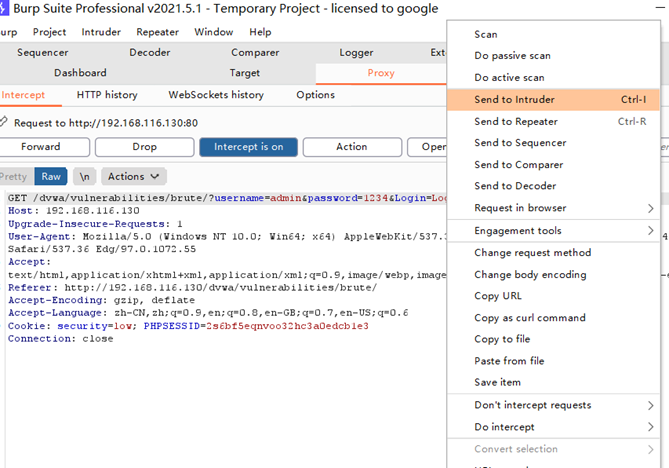
Task: Expand Engagement tools submenu
Action: pos(553,231)
